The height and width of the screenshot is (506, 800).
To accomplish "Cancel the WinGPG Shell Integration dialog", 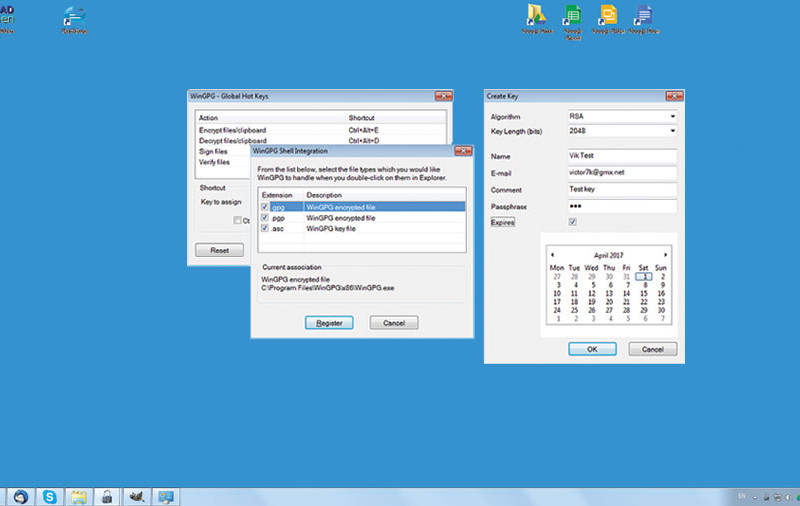I will [x=394, y=323].
